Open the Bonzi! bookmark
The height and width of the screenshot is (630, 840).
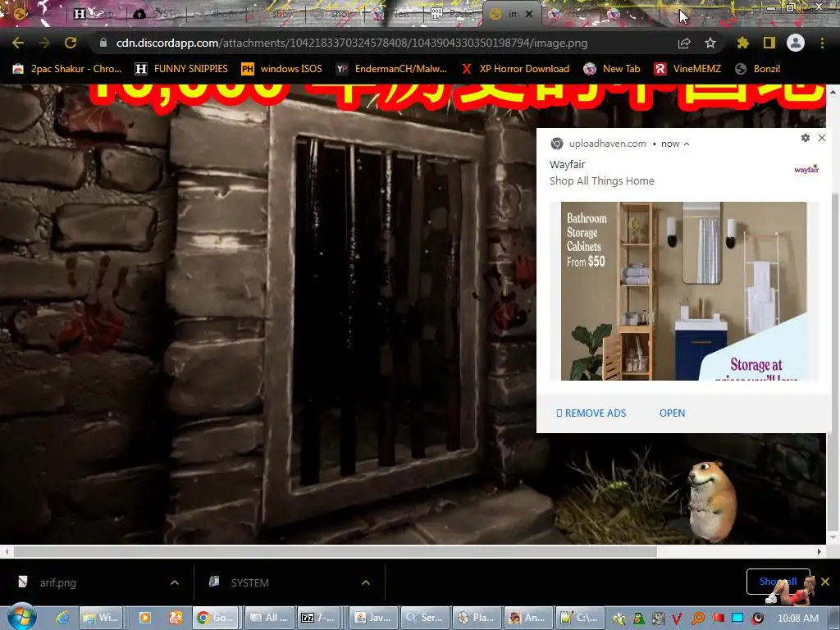[757, 69]
